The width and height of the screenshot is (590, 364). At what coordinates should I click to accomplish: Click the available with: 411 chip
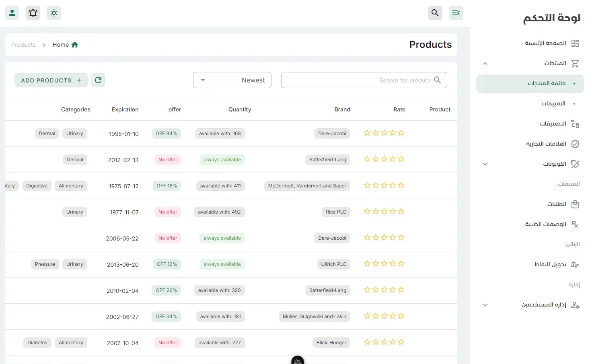point(220,186)
